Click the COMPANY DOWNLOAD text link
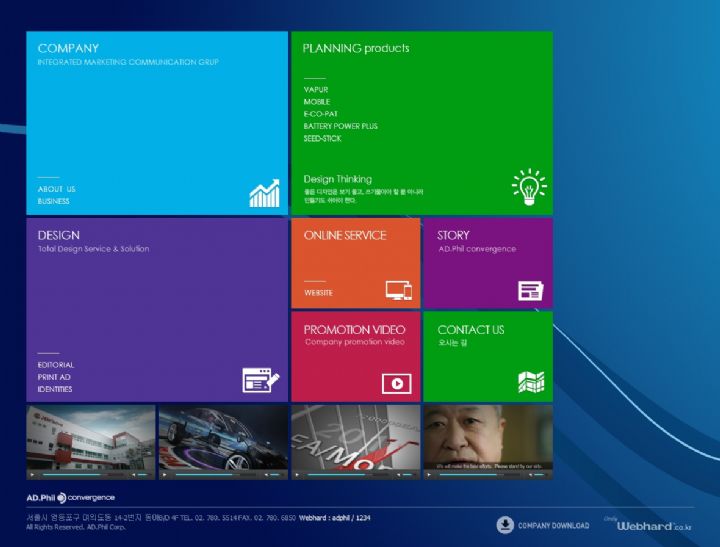This screenshot has width=720, height=547. [x=553, y=525]
